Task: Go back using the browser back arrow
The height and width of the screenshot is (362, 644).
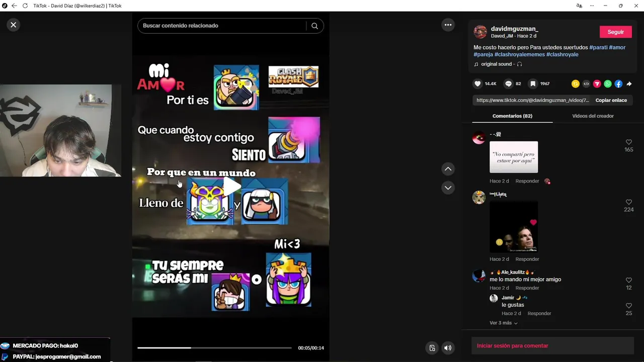Action: [14, 6]
